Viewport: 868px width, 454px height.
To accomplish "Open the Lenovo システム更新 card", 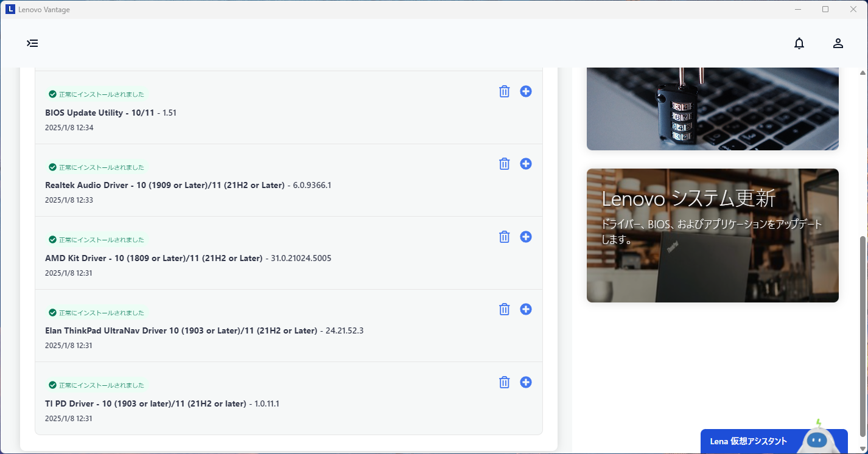I will [x=713, y=236].
